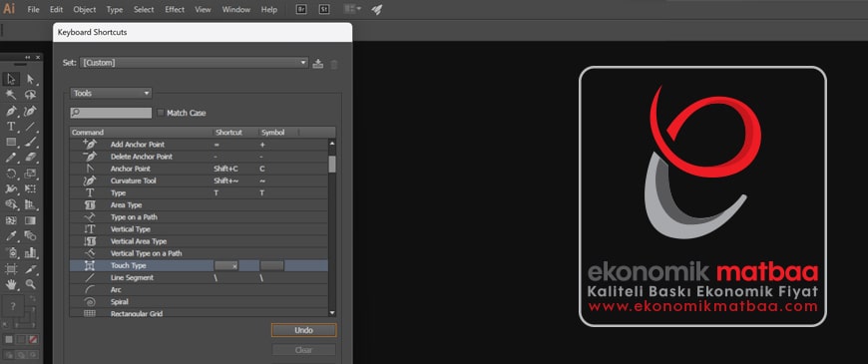Select the Pen tool in toolbar
This screenshot has width=868, height=364.
[x=11, y=111]
